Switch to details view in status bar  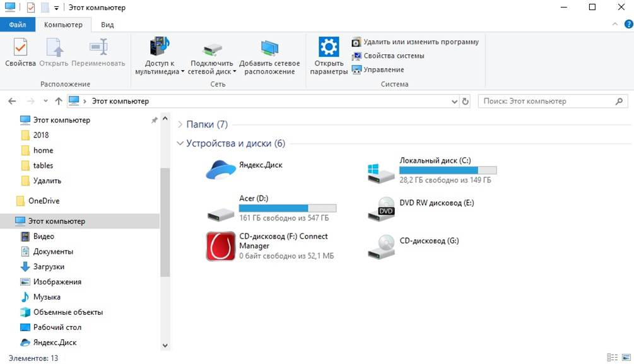click(612, 358)
